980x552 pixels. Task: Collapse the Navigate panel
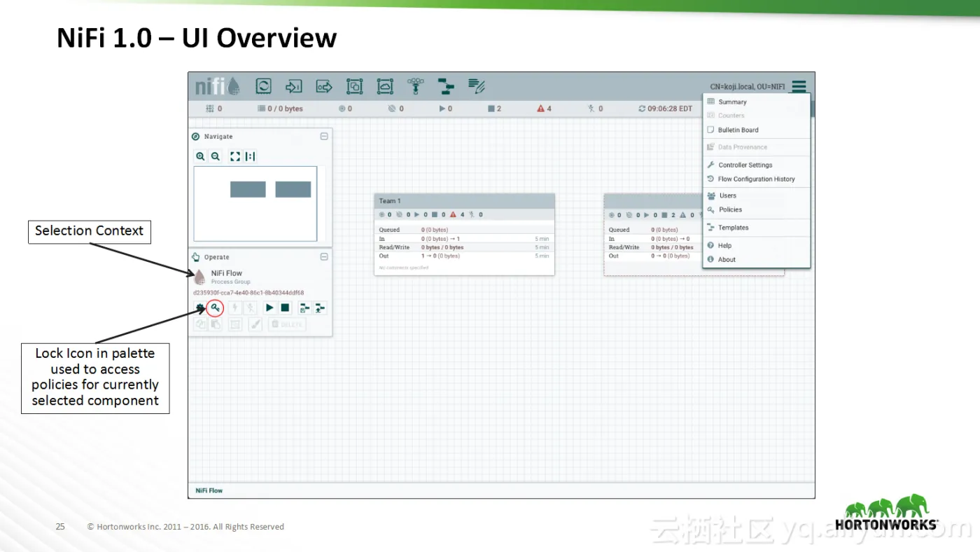324,137
